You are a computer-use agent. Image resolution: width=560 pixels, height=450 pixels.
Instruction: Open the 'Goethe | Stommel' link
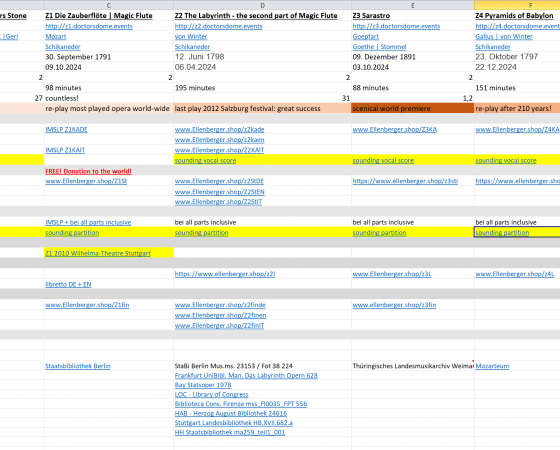(x=379, y=47)
